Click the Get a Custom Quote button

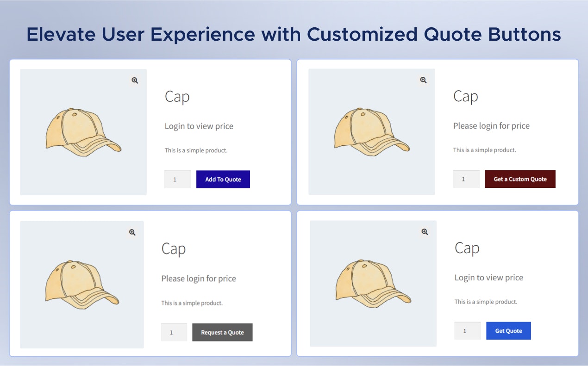point(520,179)
